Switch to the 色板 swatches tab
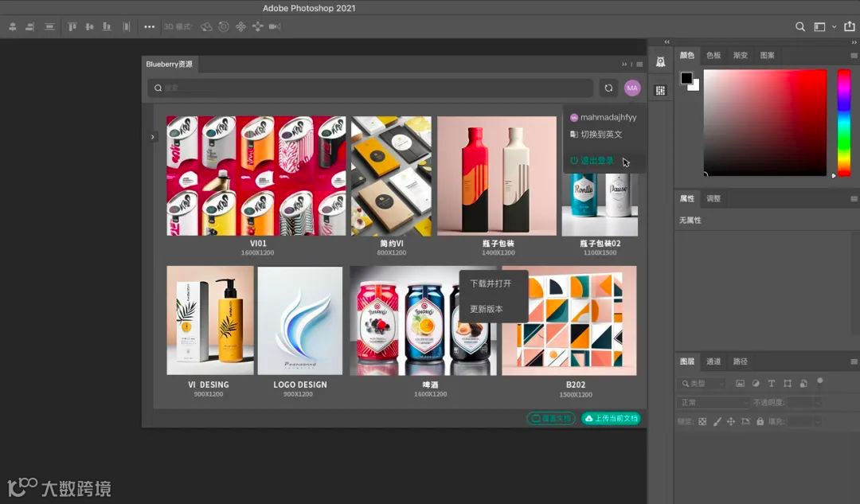Image resolution: width=860 pixels, height=504 pixels. click(713, 56)
